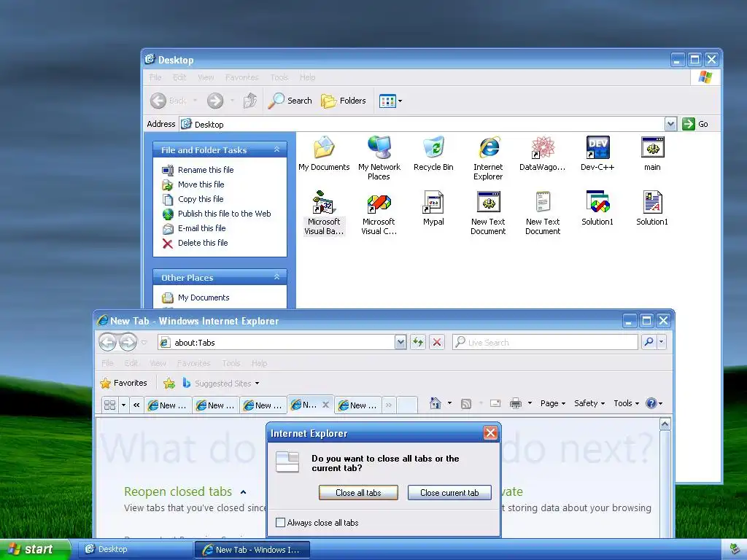The height and width of the screenshot is (560, 747).
Task: Select the Mypal shortcut icon
Action: click(x=433, y=208)
